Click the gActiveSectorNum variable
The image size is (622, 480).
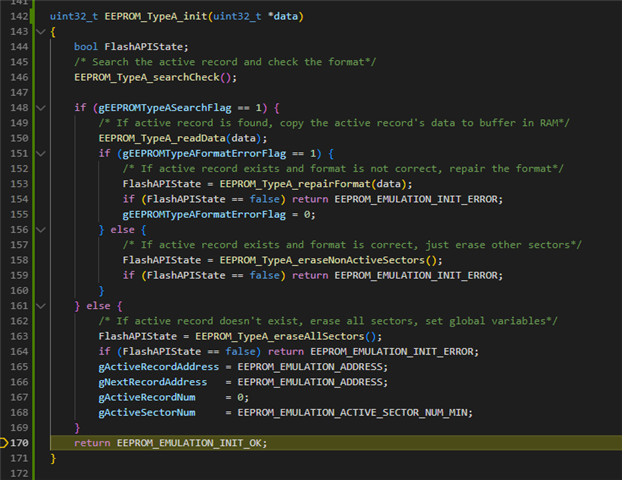pos(147,413)
